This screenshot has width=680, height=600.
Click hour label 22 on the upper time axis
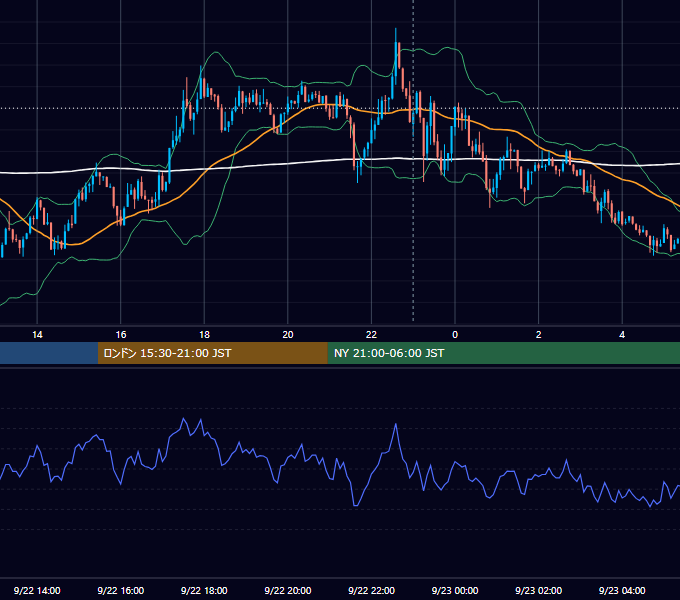[371, 335]
